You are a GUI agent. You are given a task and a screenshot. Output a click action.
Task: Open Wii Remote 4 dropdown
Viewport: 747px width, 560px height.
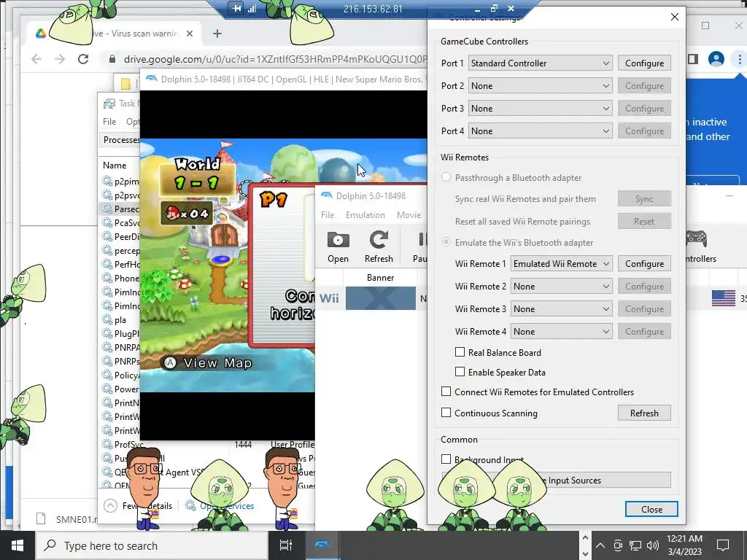(561, 332)
